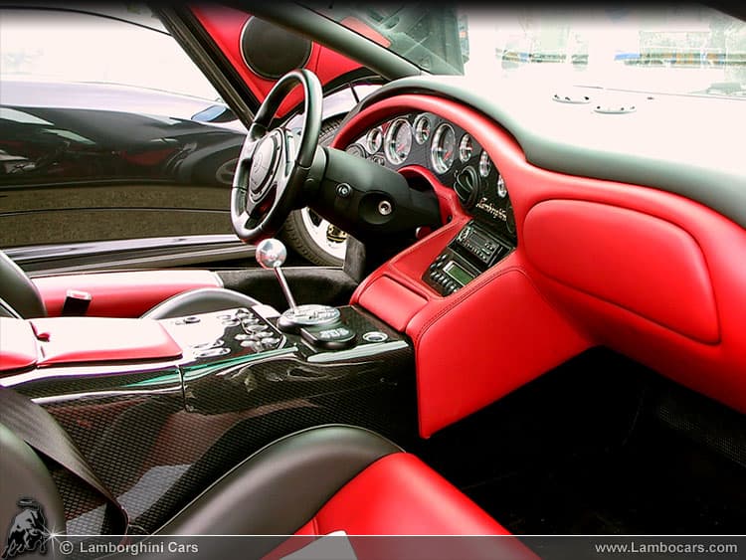Click the largest center gauge in cluster

399,141
